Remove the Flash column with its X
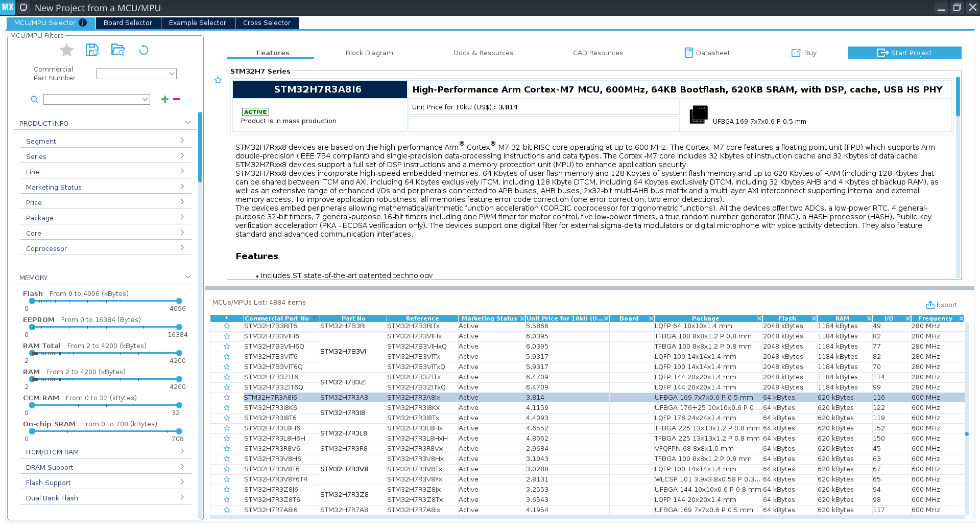This screenshot has width=980, height=528. pyautogui.click(x=814, y=318)
